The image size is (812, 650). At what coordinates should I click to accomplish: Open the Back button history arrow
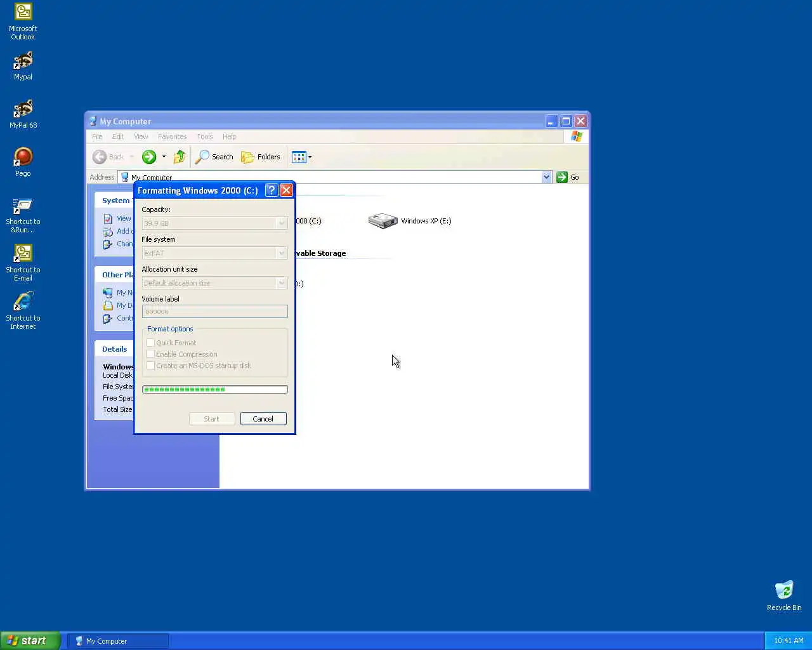pyautogui.click(x=131, y=157)
